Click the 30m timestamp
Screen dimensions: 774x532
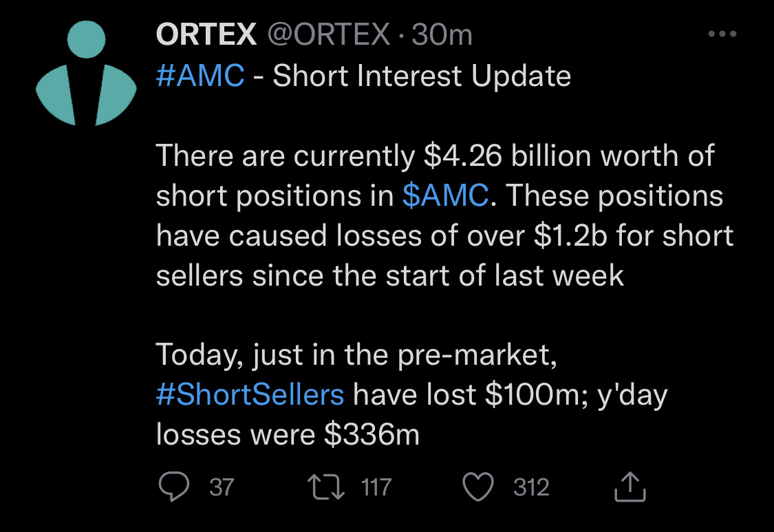(442, 34)
